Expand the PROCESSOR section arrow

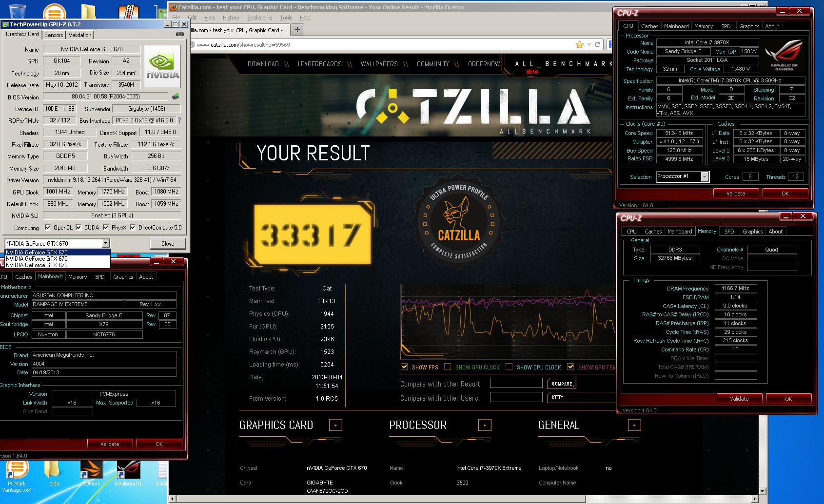[x=485, y=425]
